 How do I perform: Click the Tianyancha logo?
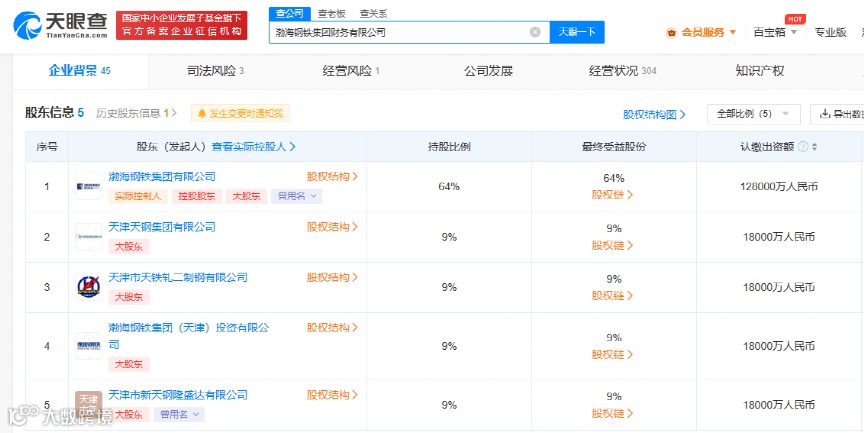[x=61, y=25]
